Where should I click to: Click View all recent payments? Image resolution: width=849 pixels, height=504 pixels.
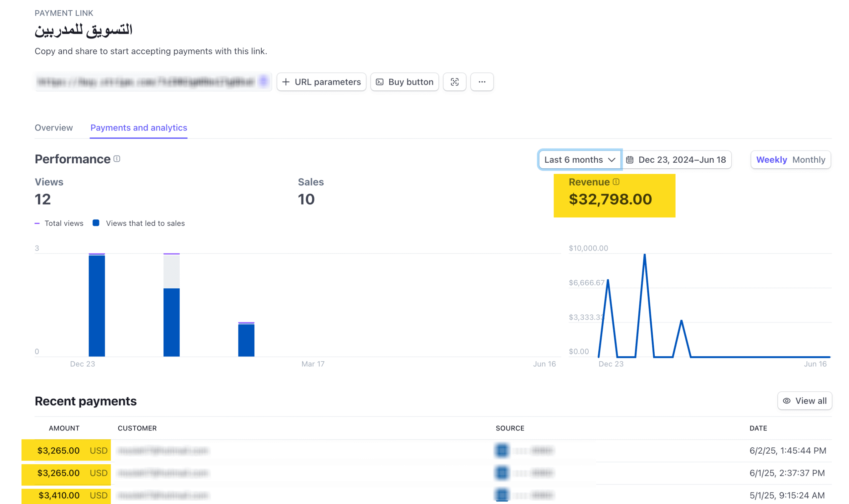tap(804, 401)
